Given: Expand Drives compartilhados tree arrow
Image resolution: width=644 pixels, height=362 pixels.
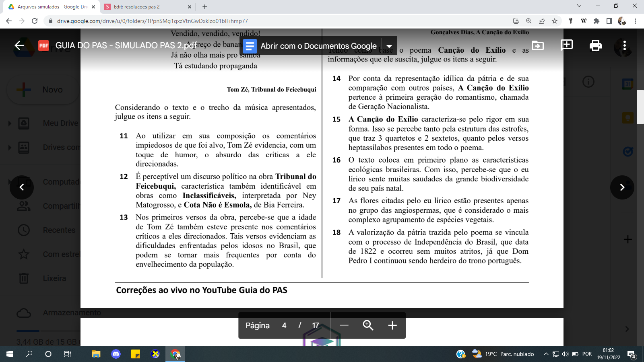Looking at the screenshot, I should [10, 148].
